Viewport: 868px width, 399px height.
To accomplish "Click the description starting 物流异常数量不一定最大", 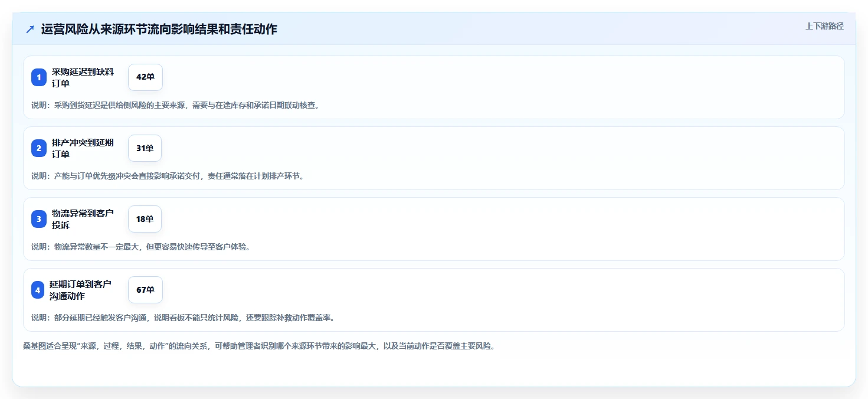I will (x=140, y=247).
